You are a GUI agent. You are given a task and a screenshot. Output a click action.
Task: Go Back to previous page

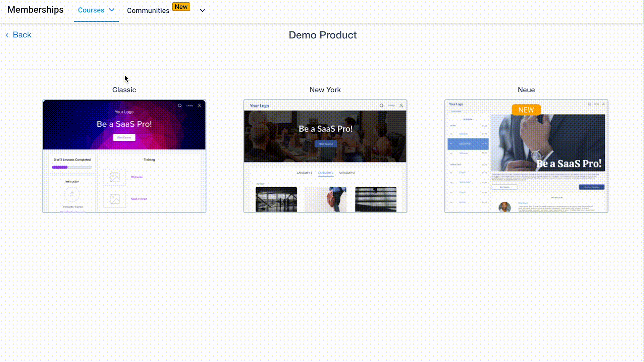22,35
